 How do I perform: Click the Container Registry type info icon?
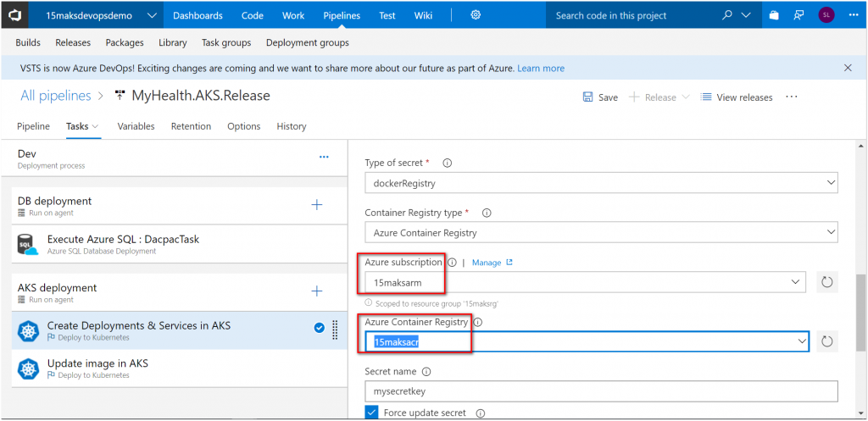pos(487,213)
